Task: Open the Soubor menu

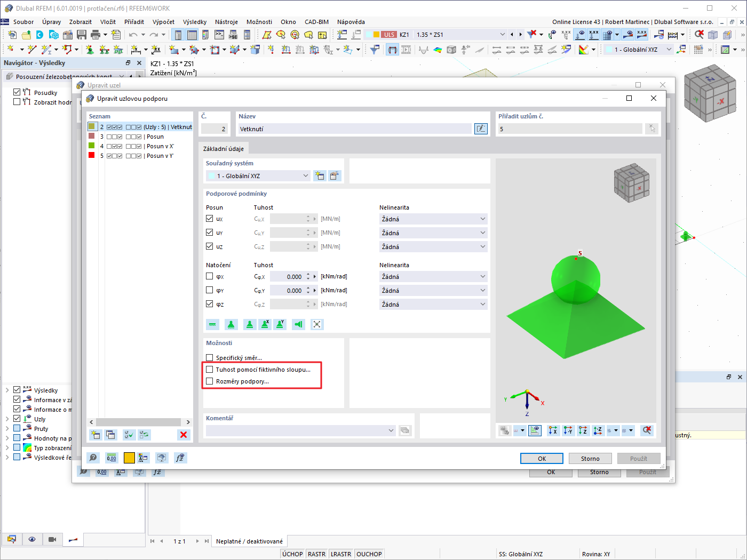Action: [23, 22]
